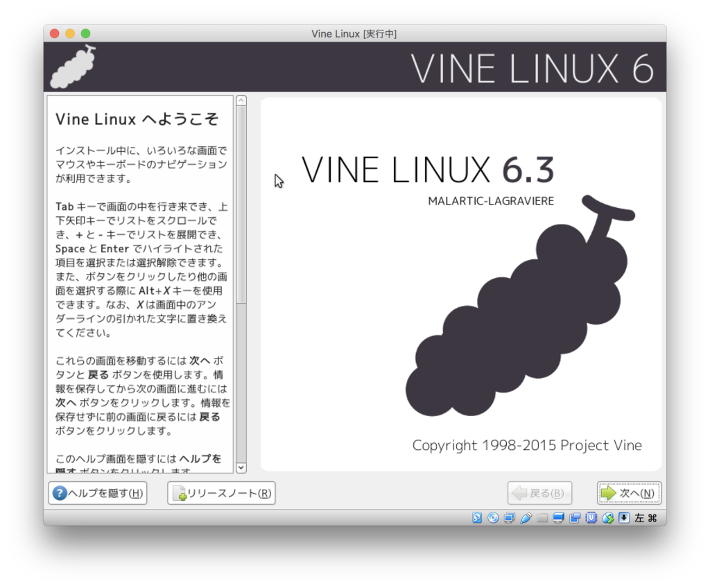Open the network adapters status icon
The width and height of the screenshot is (710, 588).
click(510, 518)
